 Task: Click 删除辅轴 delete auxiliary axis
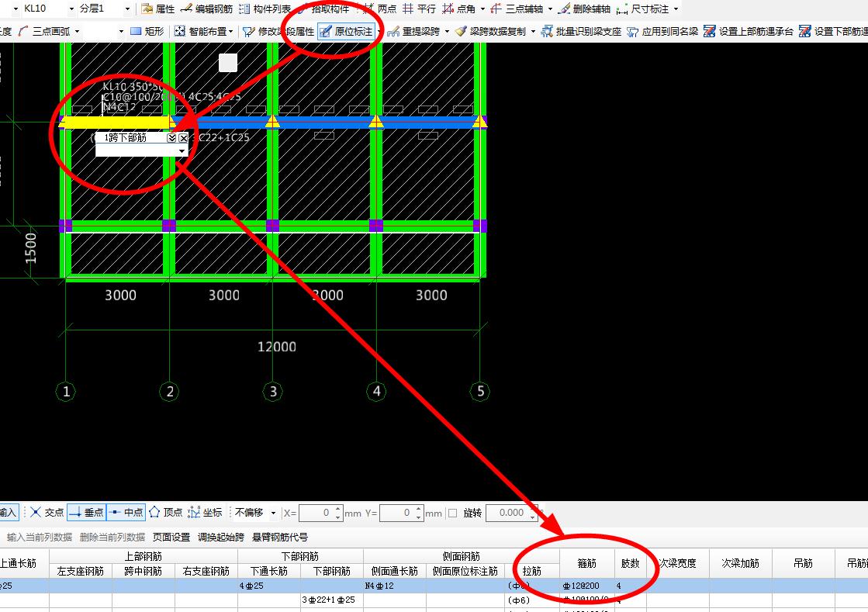pos(584,9)
